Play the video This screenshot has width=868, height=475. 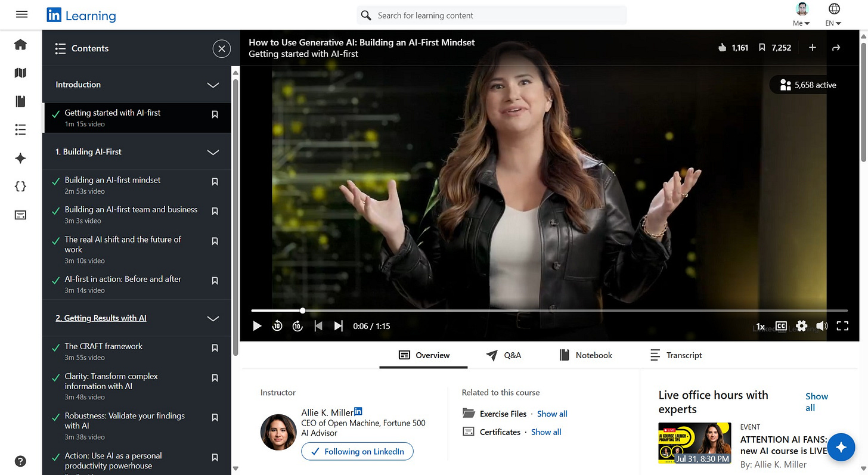coord(257,326)
